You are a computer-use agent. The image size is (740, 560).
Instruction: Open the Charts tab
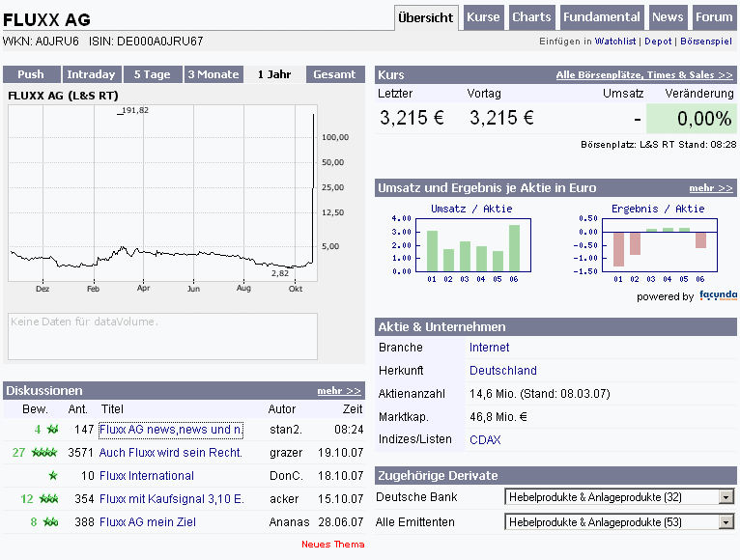click(532, 17)
